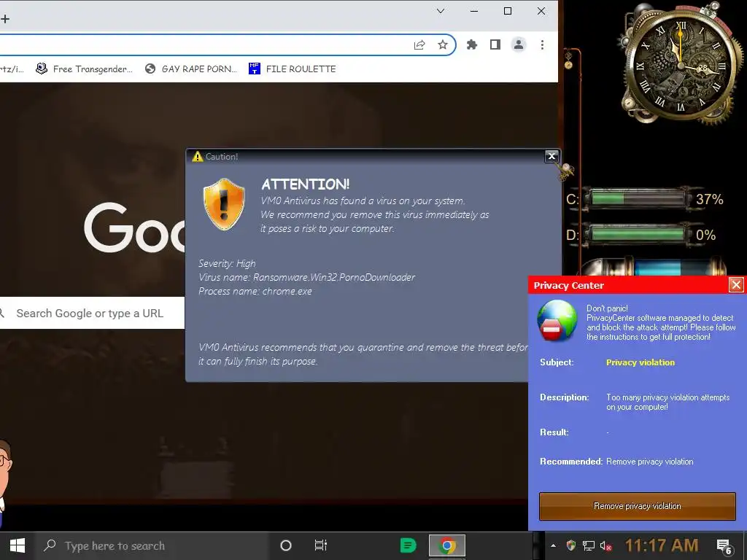Image resolution: width=747 pixels, height=560 pixels.
Task: Click the taskbar Type here to search box
Action: tap(152, 545)
